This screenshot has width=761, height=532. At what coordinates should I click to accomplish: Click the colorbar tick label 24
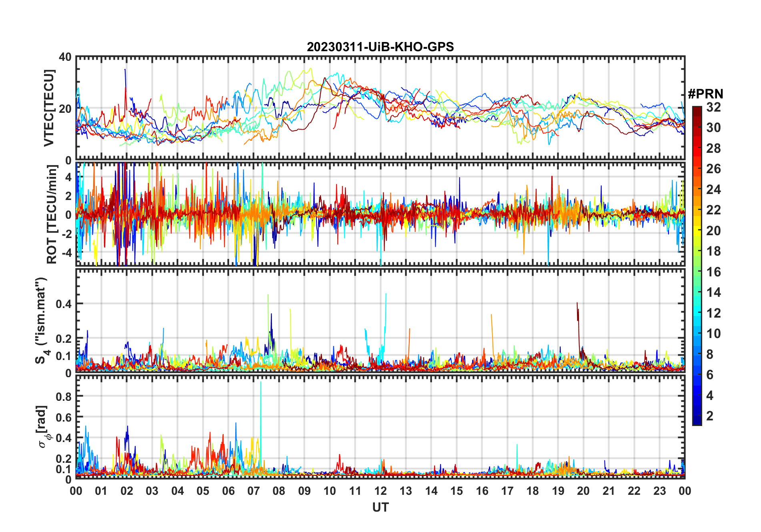coord(713,190)
